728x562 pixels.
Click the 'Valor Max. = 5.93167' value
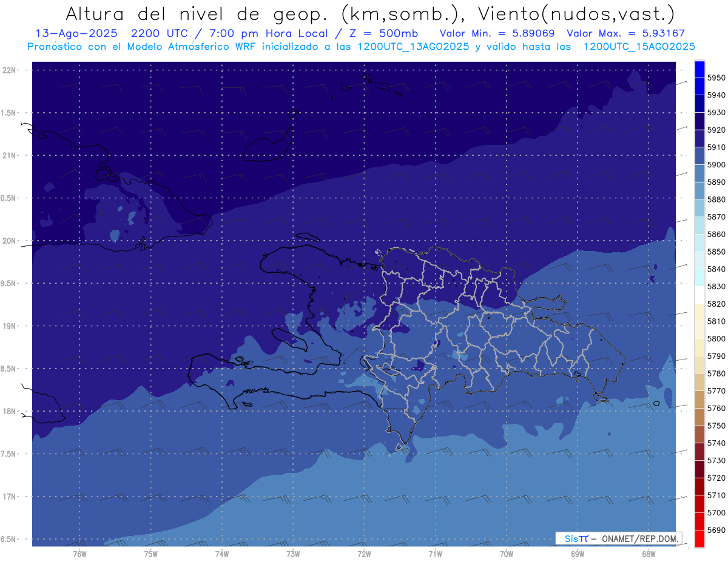[x=625, y=33]
